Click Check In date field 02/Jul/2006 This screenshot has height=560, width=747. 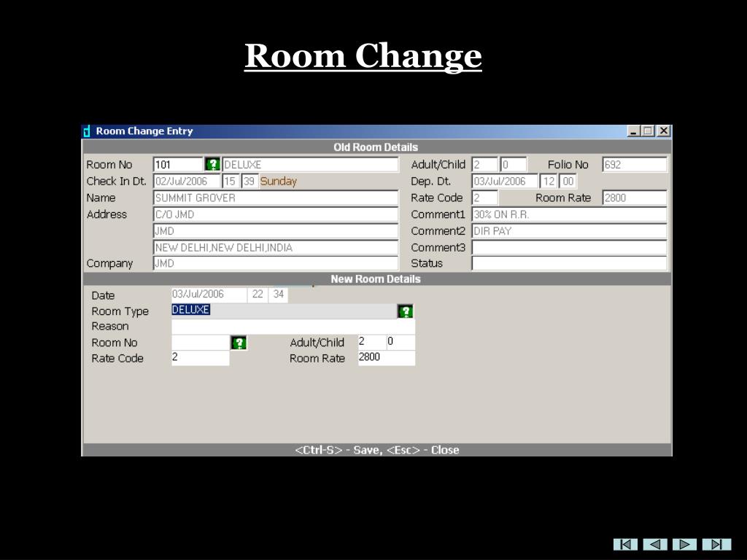coord(187,181)
